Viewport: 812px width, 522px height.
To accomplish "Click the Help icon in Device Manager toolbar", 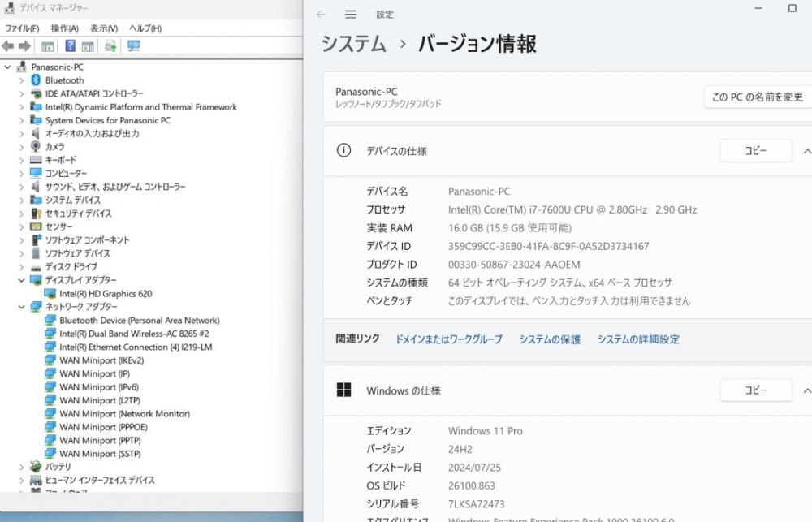I will coord(70,45).
